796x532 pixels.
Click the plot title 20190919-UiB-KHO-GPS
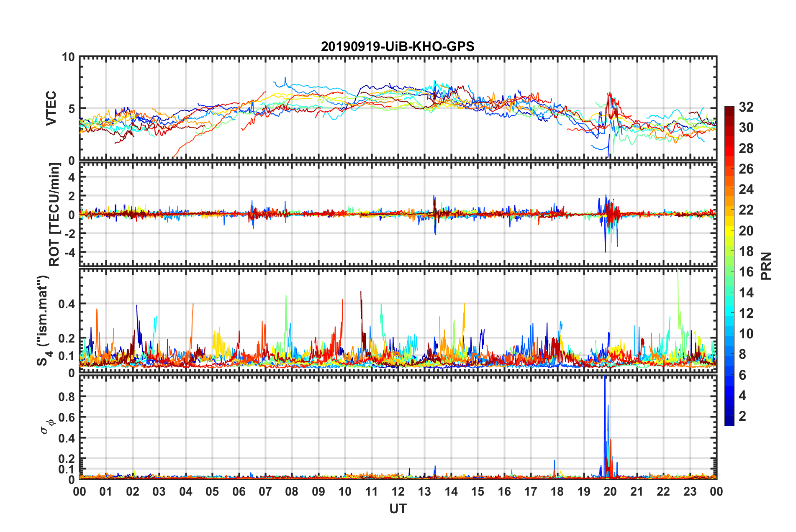pyautogui.click(x=398, y=46)
